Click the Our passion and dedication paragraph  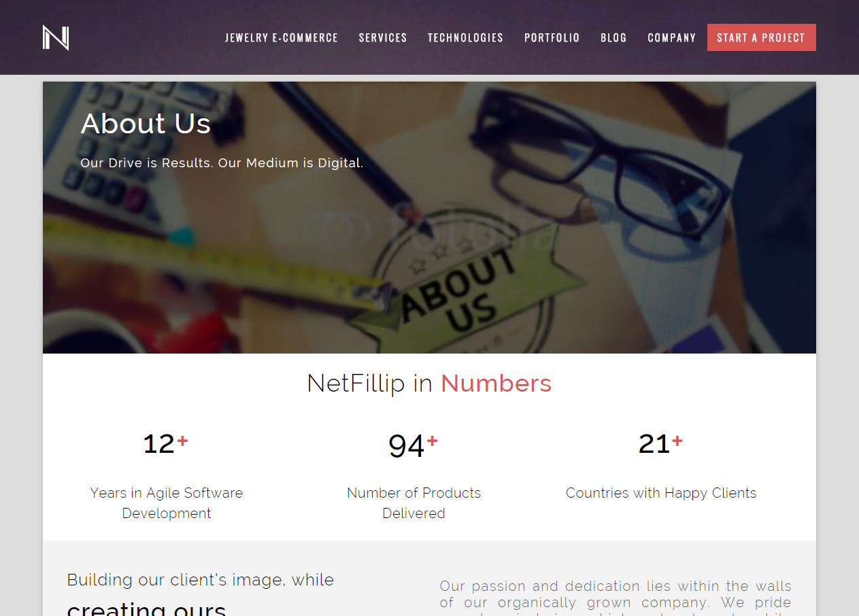pos(616,597)
